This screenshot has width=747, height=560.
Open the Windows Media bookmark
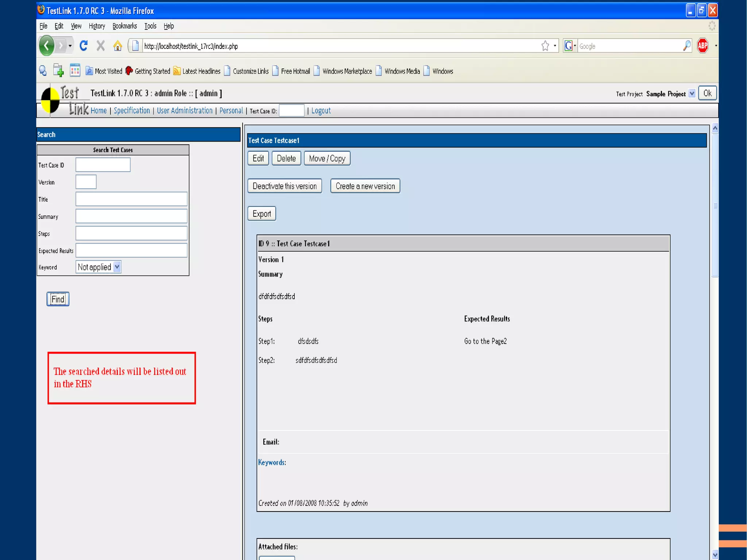398,71
